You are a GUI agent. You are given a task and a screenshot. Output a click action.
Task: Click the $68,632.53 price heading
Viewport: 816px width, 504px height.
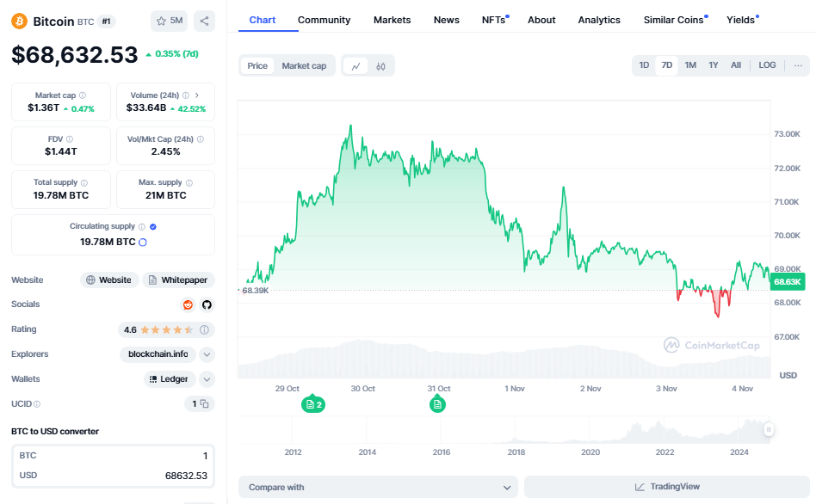pyautogui.click(x=74, y=54)
